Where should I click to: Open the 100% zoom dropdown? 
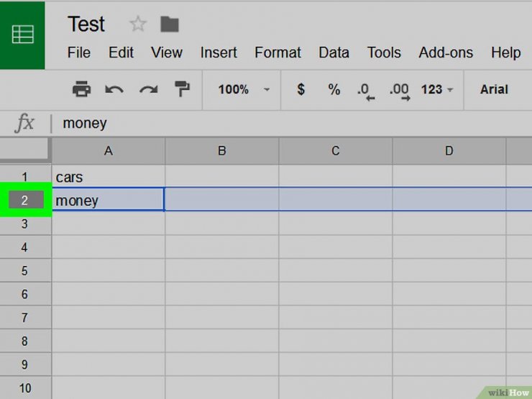tap(244, 90)
